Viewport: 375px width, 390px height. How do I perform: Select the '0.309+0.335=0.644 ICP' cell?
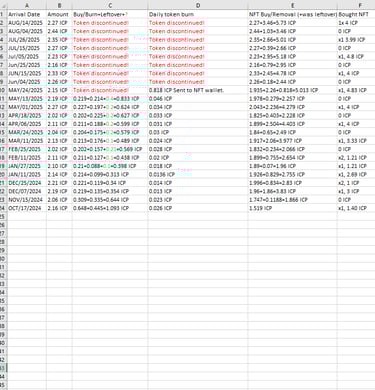(x=110, y=199)
